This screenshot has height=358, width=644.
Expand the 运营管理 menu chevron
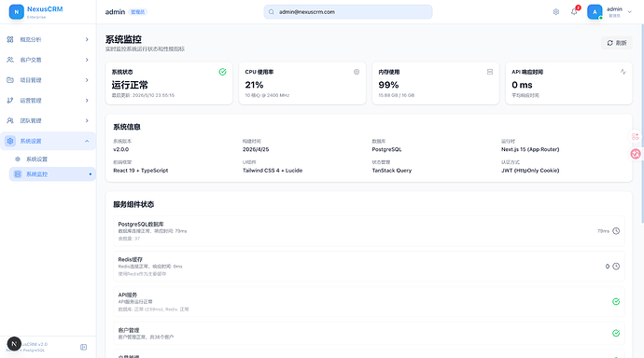pyautogui.click(x=87, y=101)
